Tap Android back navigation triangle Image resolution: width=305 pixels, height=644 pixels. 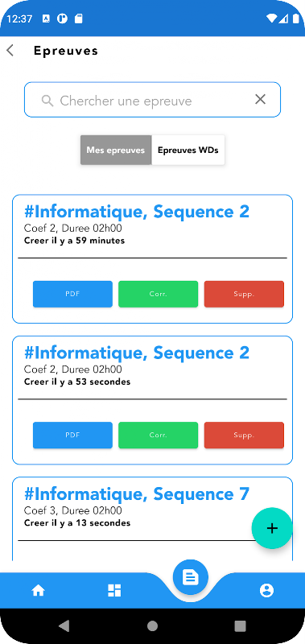click(x=64, y=625)
